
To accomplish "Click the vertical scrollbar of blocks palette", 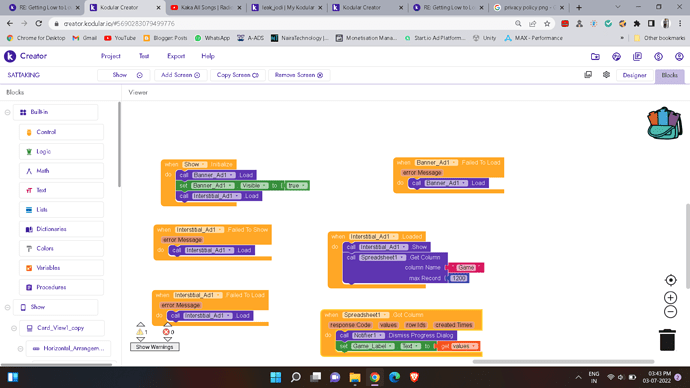I will (x=119, y=144).
